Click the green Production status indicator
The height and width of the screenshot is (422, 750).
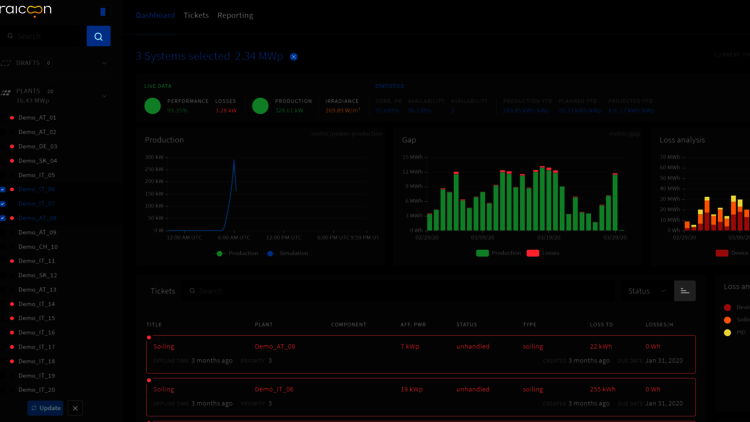point(260,105)
